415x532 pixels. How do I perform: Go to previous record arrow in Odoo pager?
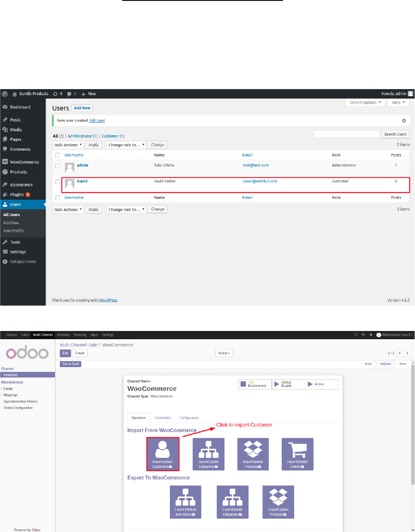coord(400,353)
